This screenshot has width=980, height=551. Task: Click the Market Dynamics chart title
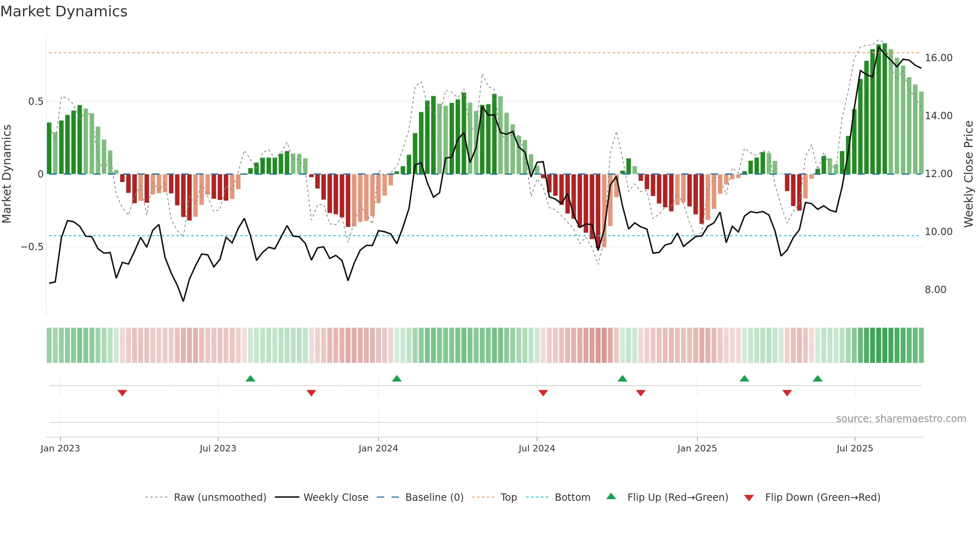tap(64, 11)
